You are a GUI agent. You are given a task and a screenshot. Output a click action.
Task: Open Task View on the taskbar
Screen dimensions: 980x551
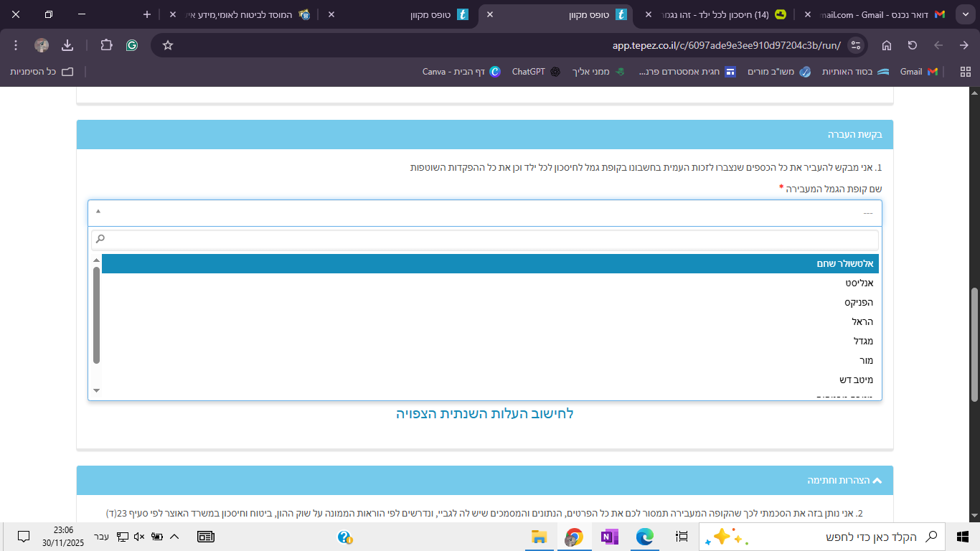tap(682, 537)
